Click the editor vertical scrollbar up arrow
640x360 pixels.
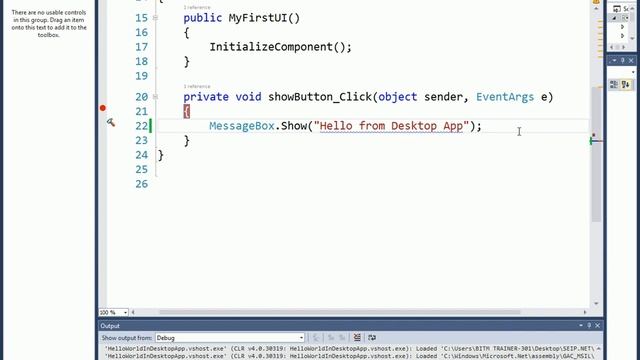pyautogui.click(x=596, y=8)
